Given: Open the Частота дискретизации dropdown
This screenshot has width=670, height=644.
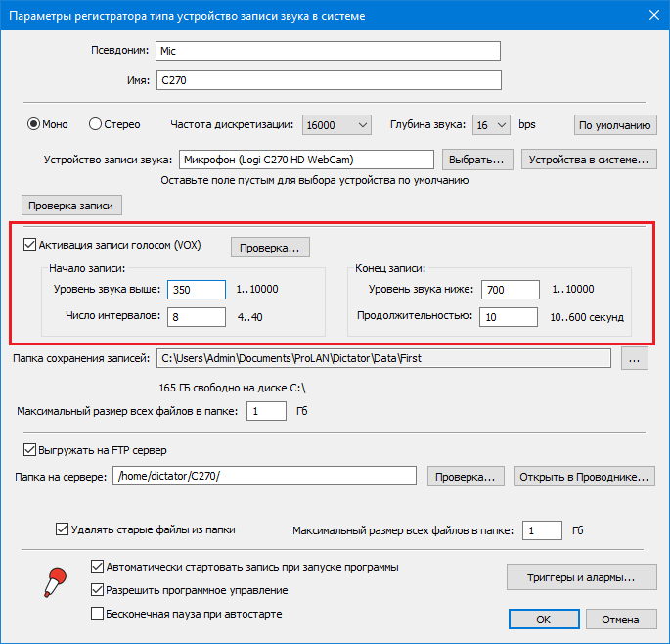Looking at the screenshot, I should coord(337,125).
